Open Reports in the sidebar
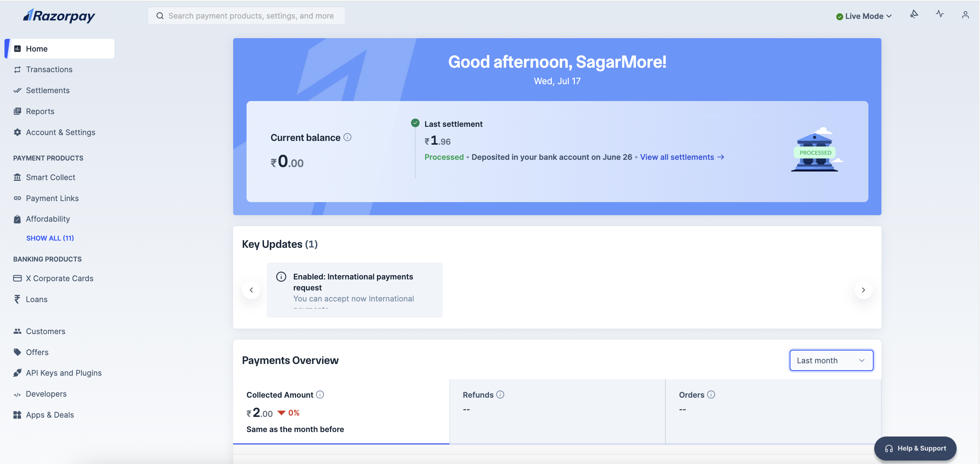 click(40, 111)
